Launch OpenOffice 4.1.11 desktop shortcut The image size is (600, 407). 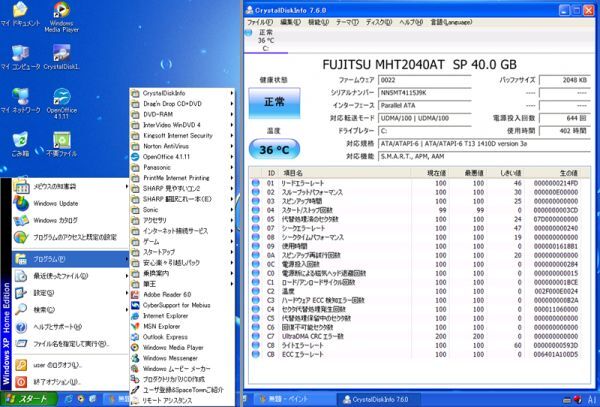tap(62, 103)
